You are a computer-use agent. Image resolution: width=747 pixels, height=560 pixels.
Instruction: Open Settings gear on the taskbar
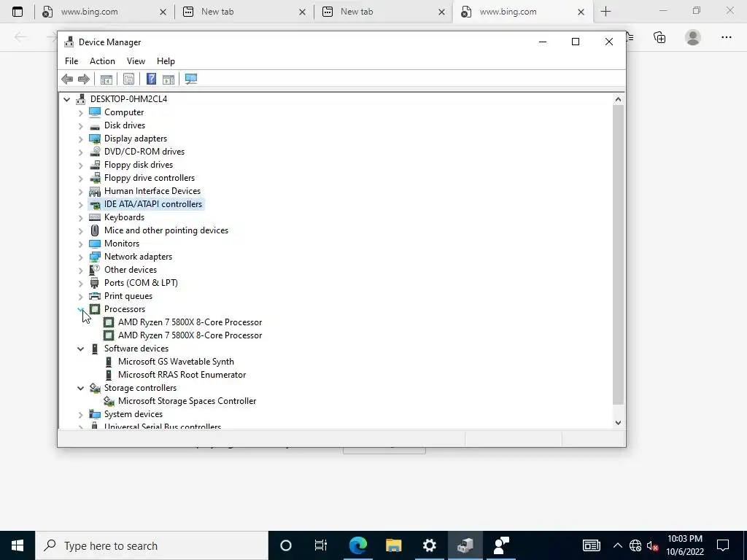pos(429,545)
